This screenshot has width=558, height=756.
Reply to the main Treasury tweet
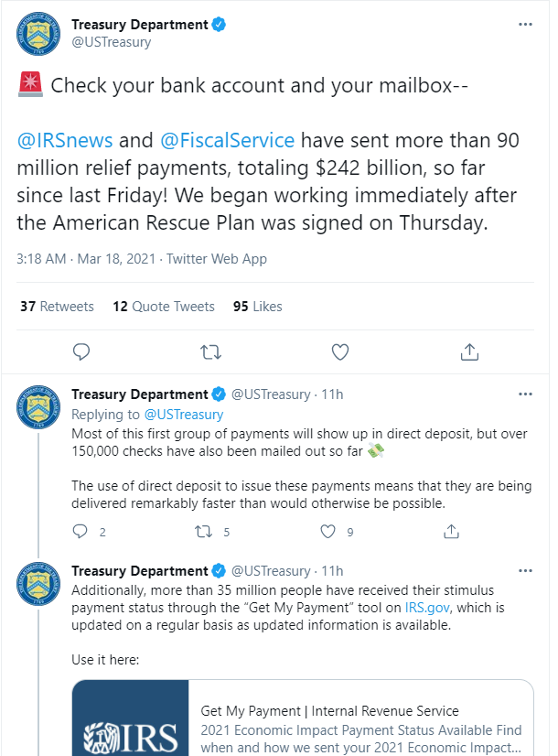coord(80,351)
